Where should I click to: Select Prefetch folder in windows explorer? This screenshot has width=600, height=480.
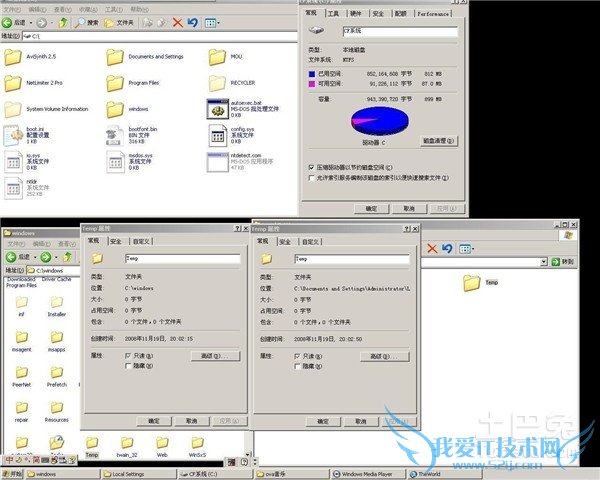point(57,372)
